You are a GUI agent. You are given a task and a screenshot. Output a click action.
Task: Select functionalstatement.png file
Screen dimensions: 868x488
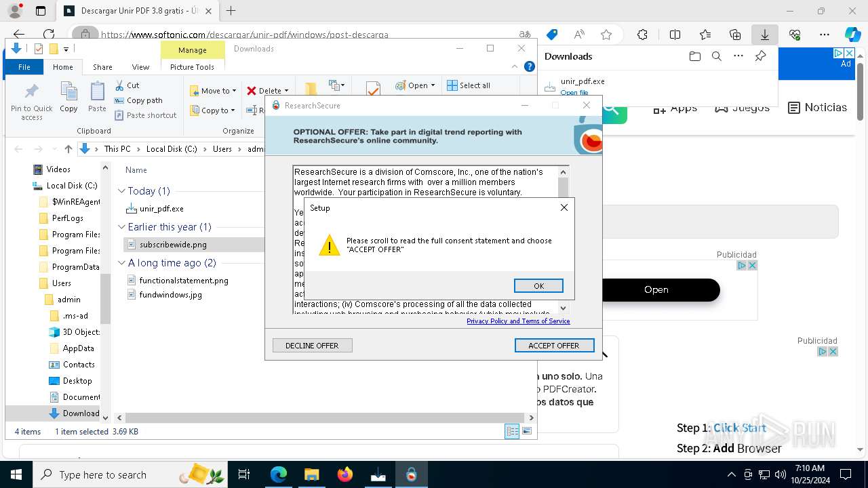click(184, 281)
